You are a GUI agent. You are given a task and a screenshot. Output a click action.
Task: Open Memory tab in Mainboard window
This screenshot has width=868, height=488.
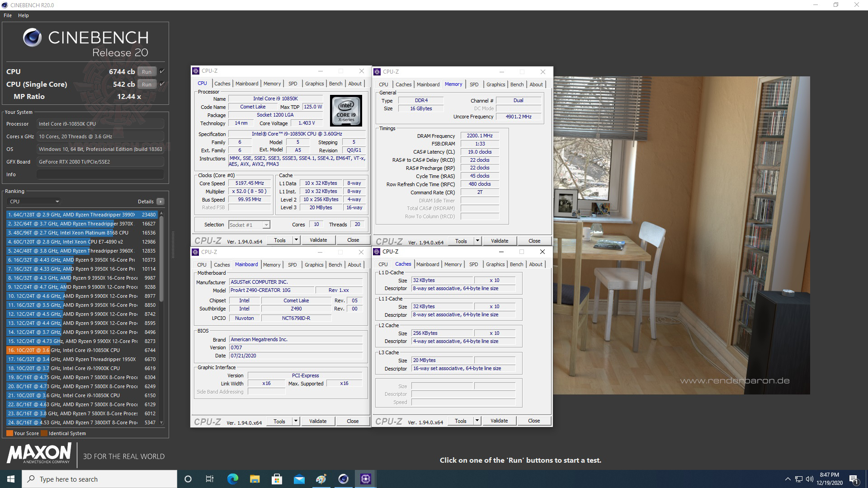(x=272, y=265)
